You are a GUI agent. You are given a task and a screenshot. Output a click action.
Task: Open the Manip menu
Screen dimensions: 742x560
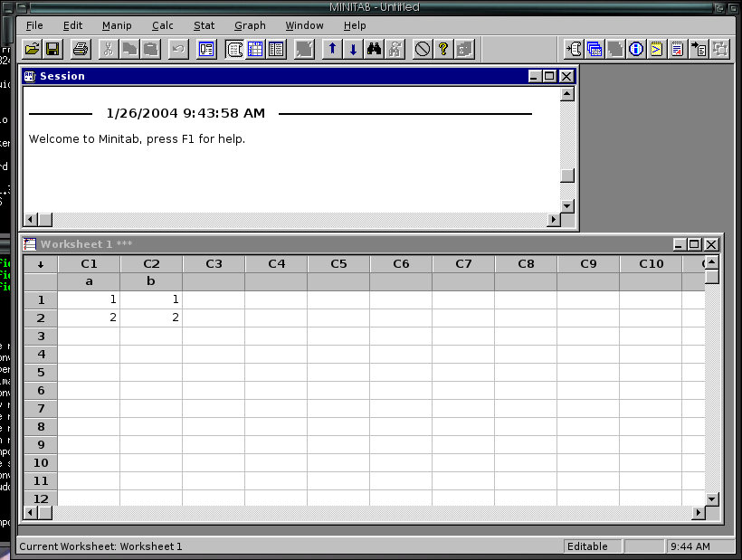[x=117, y=25]
